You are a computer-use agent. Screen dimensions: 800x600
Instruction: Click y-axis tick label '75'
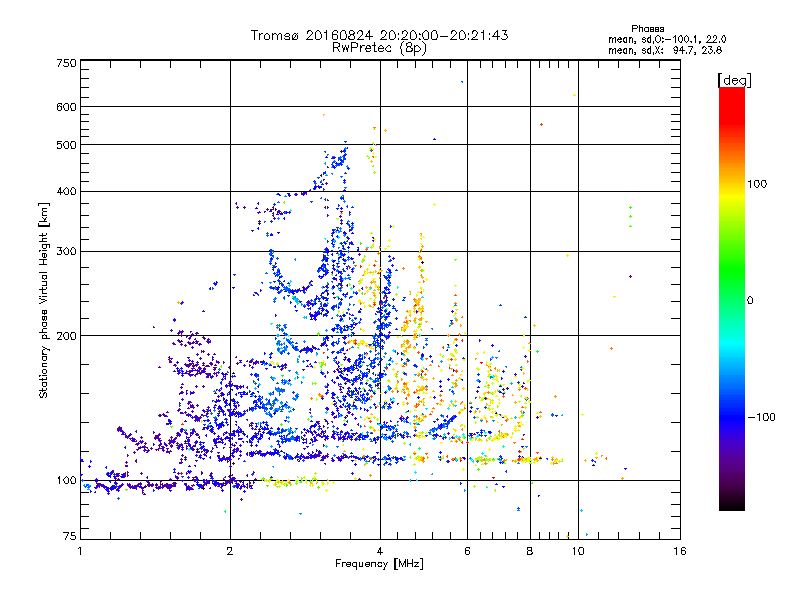tap(70, 536)
